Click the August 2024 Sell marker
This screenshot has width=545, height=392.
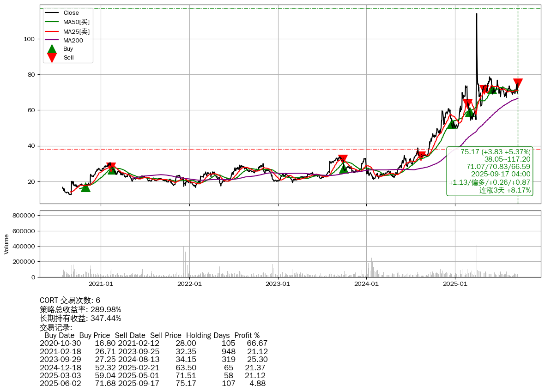421,156
